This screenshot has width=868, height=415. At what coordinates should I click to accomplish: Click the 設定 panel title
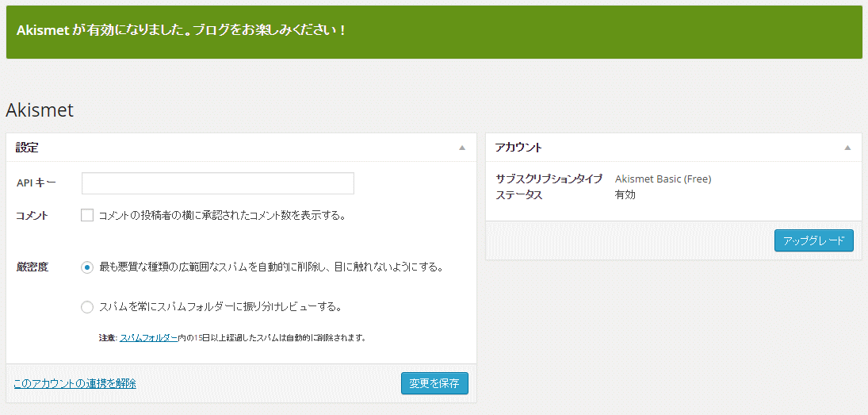tap(27, 148)
